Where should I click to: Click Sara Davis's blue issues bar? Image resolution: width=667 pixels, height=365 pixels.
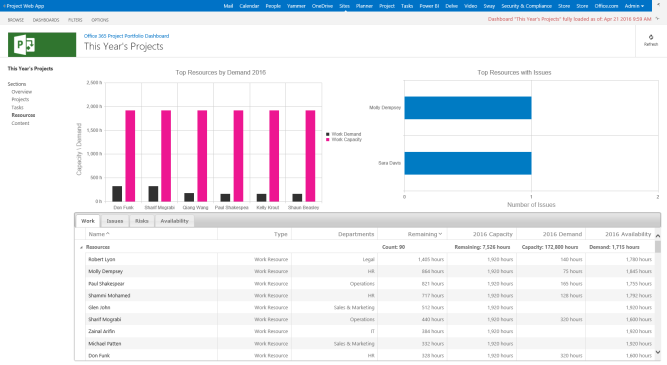click(467, 163)
